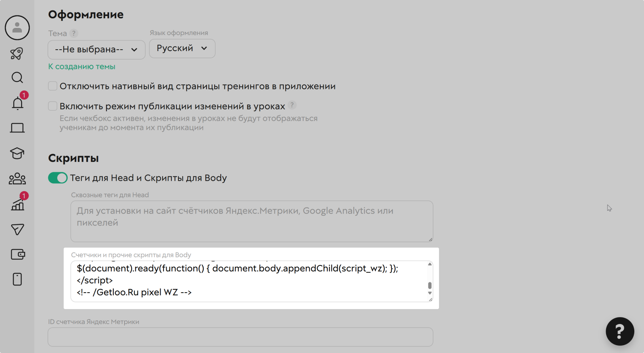Click the 'Оформление' section heading

pos(86,15)
